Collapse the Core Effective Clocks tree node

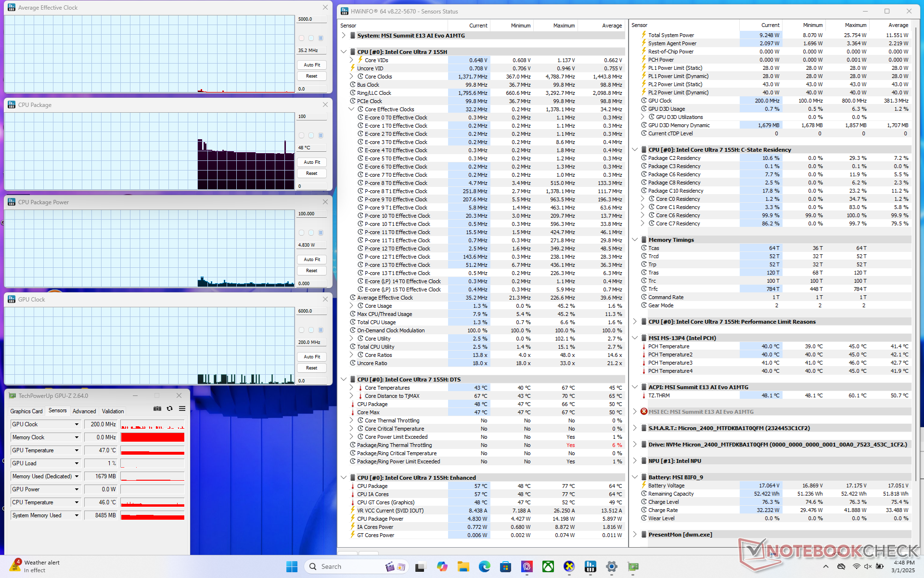(351, 109)
